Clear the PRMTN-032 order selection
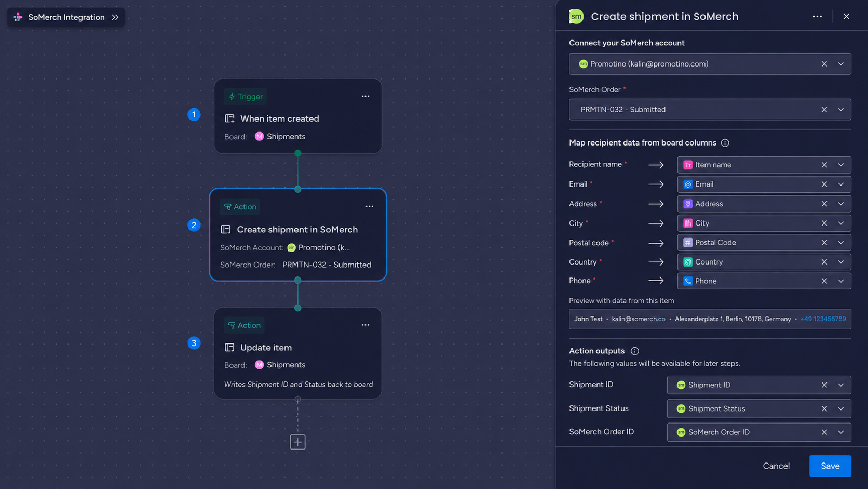 coord(824,110)
